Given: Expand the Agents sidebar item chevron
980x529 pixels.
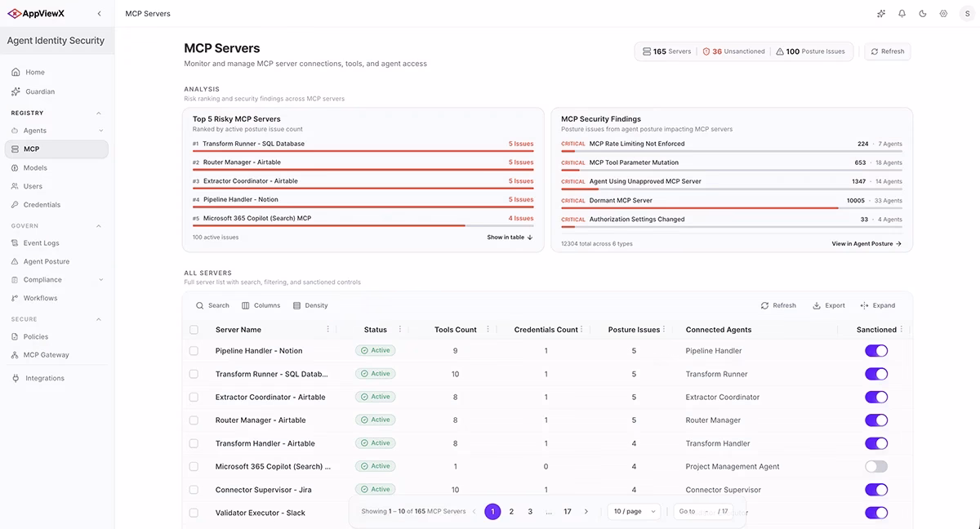Looking at the screenshot, I should (x=100, y=131).
